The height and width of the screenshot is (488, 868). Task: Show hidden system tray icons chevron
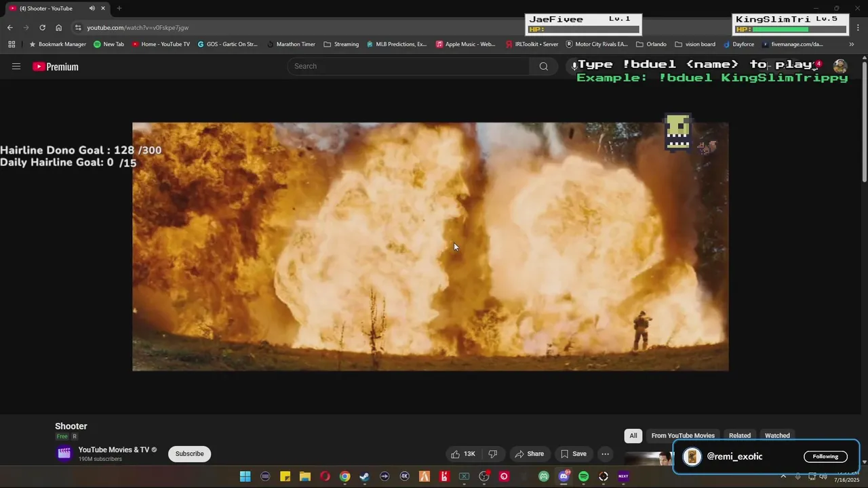(783, 476)
